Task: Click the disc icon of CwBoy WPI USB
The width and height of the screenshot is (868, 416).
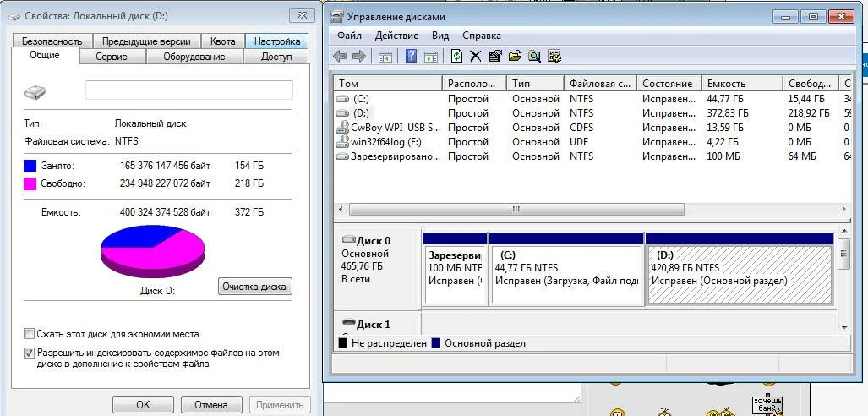Action: [x=342, y=128]
